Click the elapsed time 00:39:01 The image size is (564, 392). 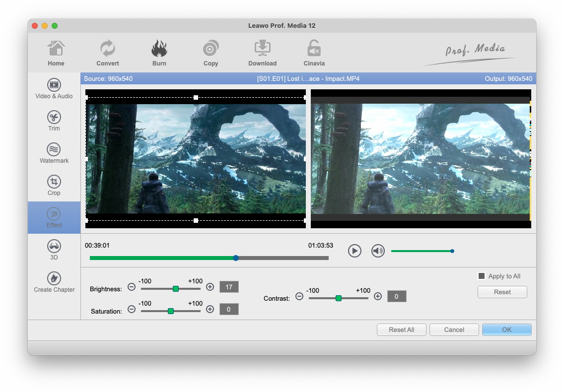pos(97,245)
